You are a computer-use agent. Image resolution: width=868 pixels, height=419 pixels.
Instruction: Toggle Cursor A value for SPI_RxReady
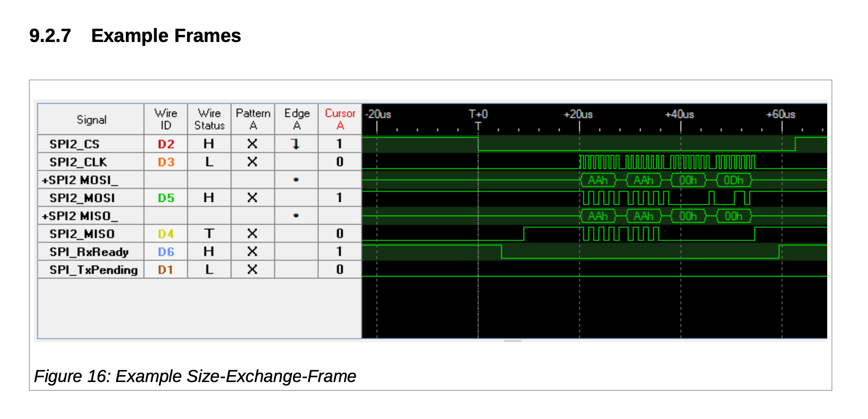click(x=340, y=251)
